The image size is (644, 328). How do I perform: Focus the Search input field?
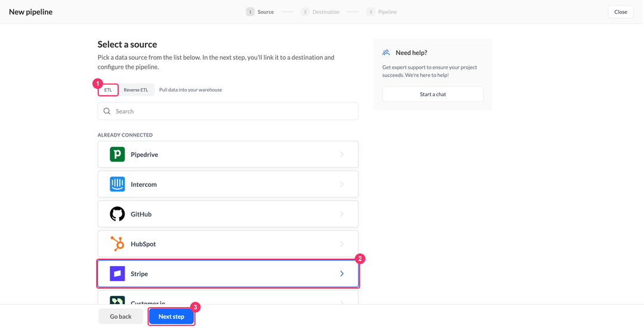pos(228,112)
